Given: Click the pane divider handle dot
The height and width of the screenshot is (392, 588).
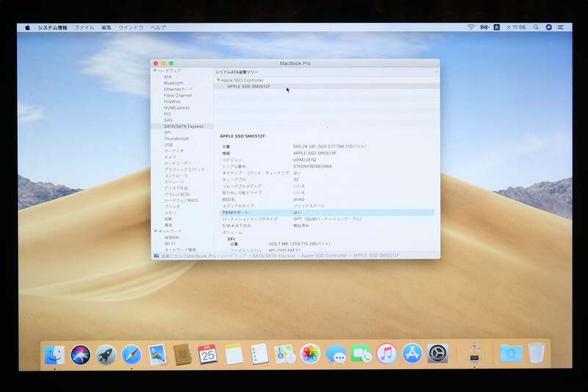Looking at the screenshot, I should (326, 127).
